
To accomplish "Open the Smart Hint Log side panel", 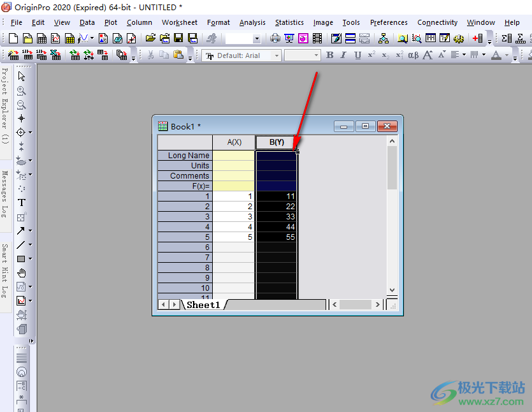I will 5,270.
